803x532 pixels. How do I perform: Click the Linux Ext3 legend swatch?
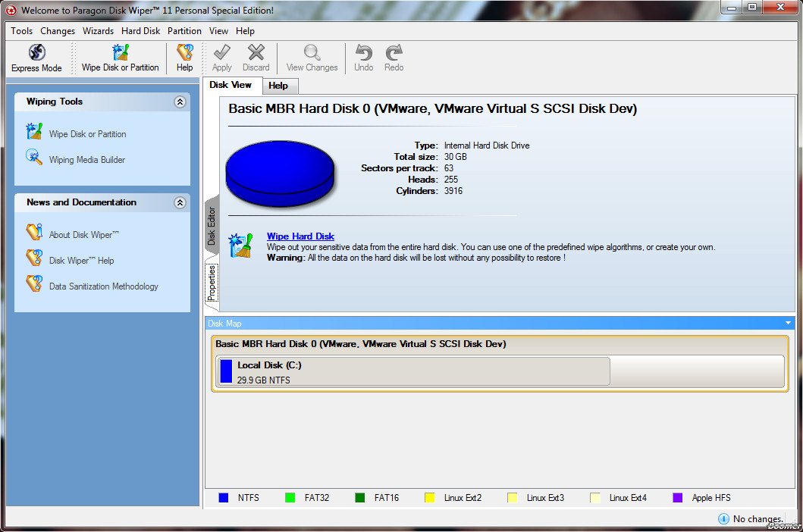point(512,498)
